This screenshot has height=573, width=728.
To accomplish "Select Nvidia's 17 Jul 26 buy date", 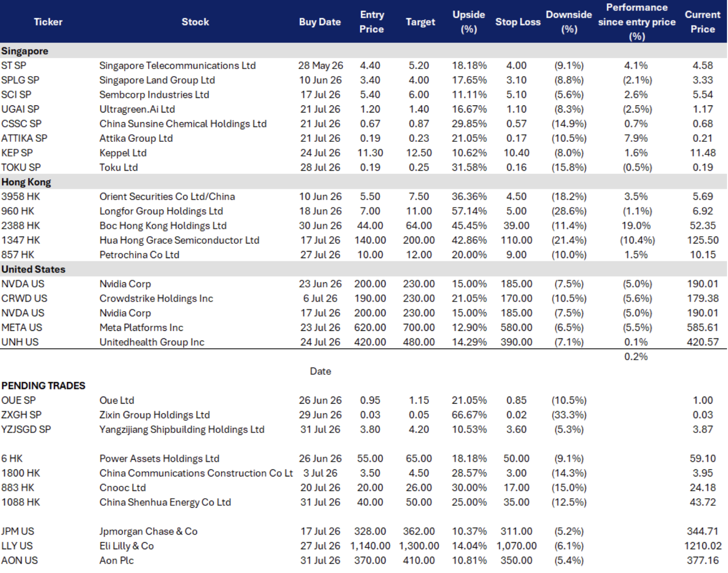I will pyautogui.click(x=320, y=313).
